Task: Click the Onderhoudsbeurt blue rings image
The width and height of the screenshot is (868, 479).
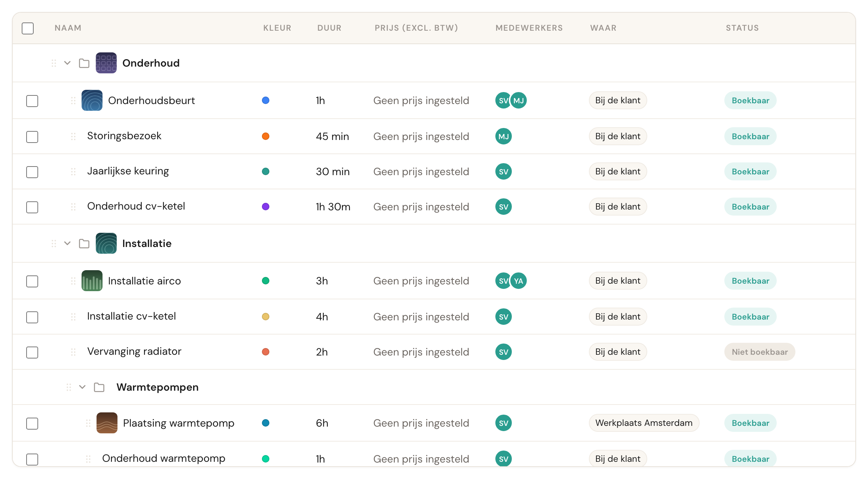Action: click(92, 100)
